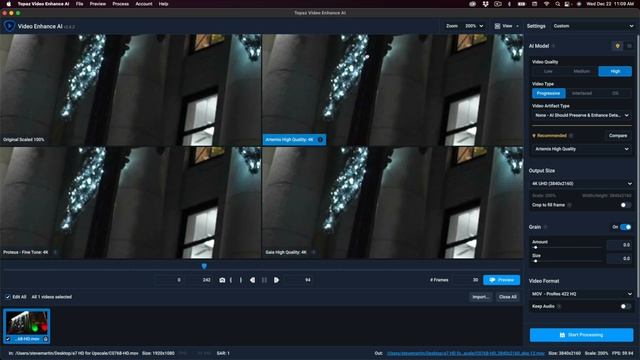
Task: Open the Preview menu
Action: [x=98, y=4]
